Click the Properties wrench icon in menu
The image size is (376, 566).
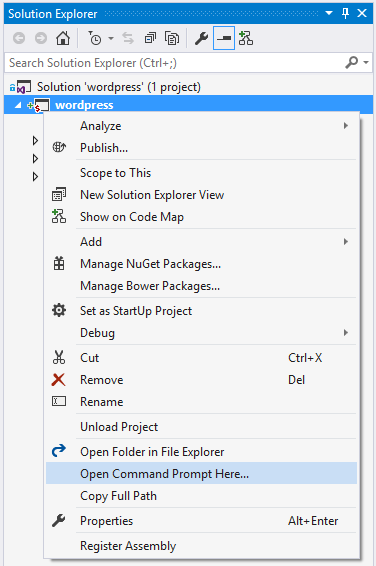click(x=59, y=520)
